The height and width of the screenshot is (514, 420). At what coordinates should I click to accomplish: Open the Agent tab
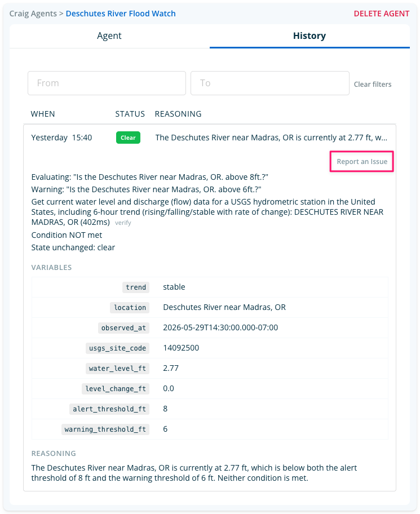click(109, 36)
